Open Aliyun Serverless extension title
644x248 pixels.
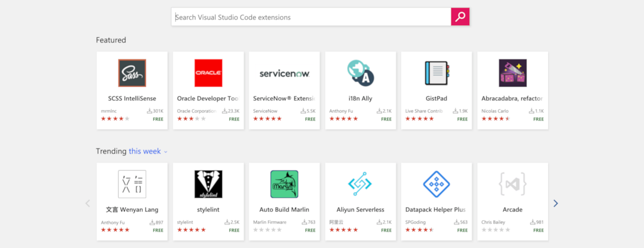coord(361,209)
